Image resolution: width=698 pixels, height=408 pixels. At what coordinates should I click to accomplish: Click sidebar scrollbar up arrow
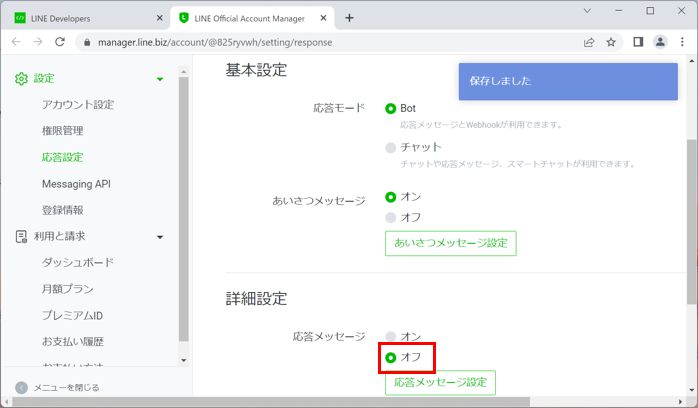coord(183,72)
